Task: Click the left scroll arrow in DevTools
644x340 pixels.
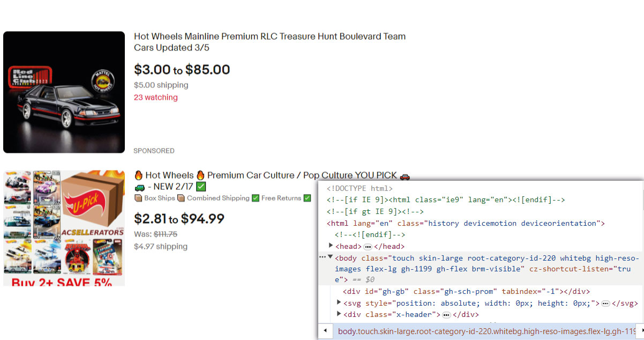Action: pos(325,331)
